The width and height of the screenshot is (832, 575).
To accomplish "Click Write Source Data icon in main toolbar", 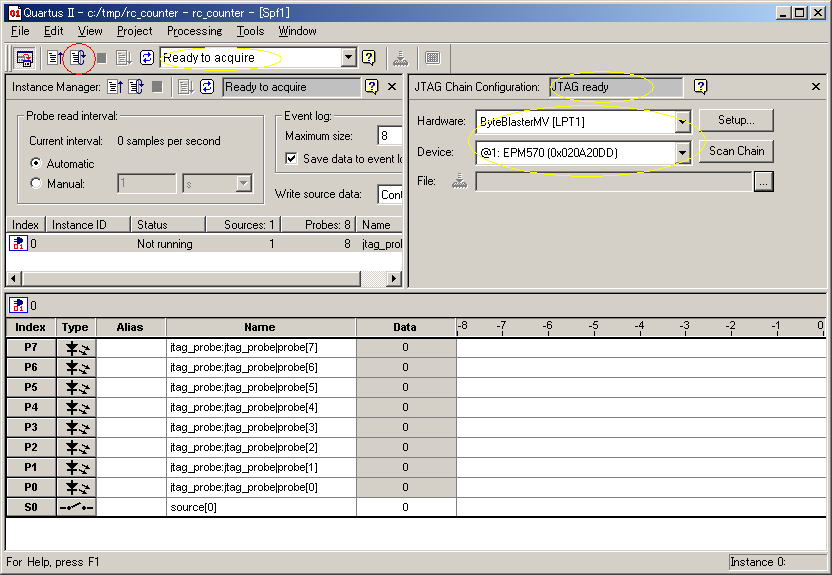I will [x=124, y=57].
